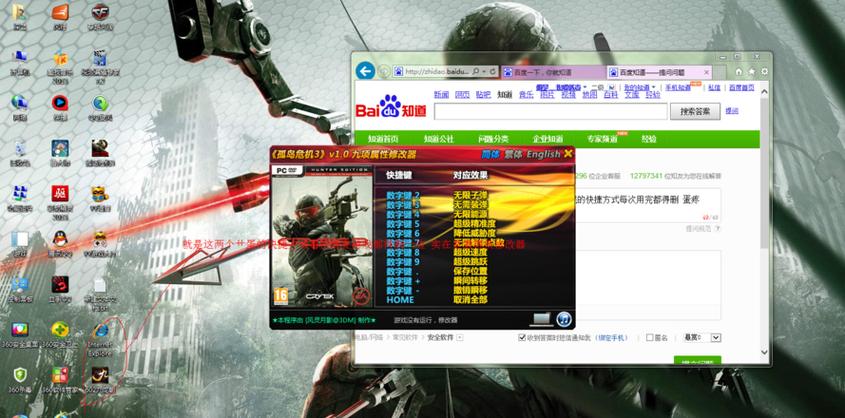
Task: Open the browser settings gear icon
Action: click(764, 71)
